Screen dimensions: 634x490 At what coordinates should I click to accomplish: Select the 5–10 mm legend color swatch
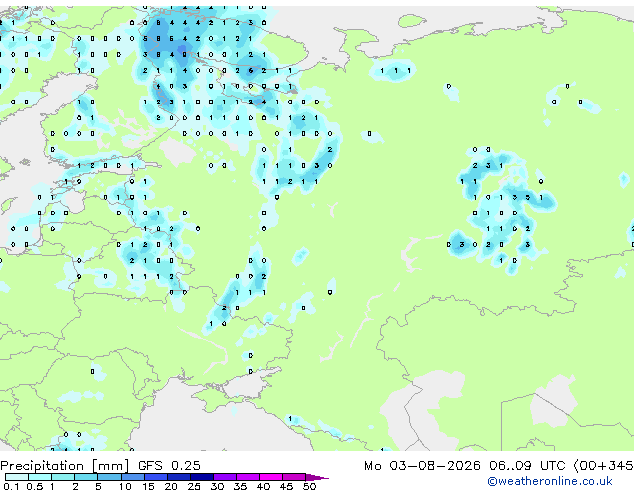(x=110, y=477)
